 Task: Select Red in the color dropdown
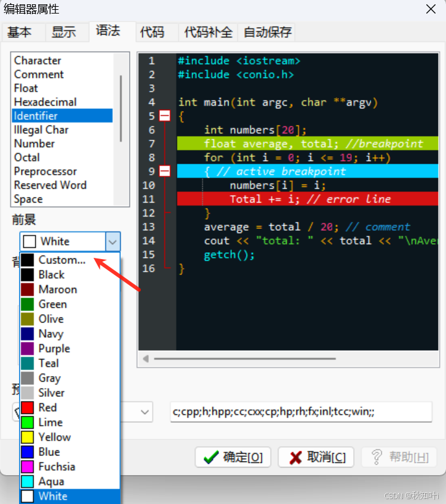[x=70, y=407]
